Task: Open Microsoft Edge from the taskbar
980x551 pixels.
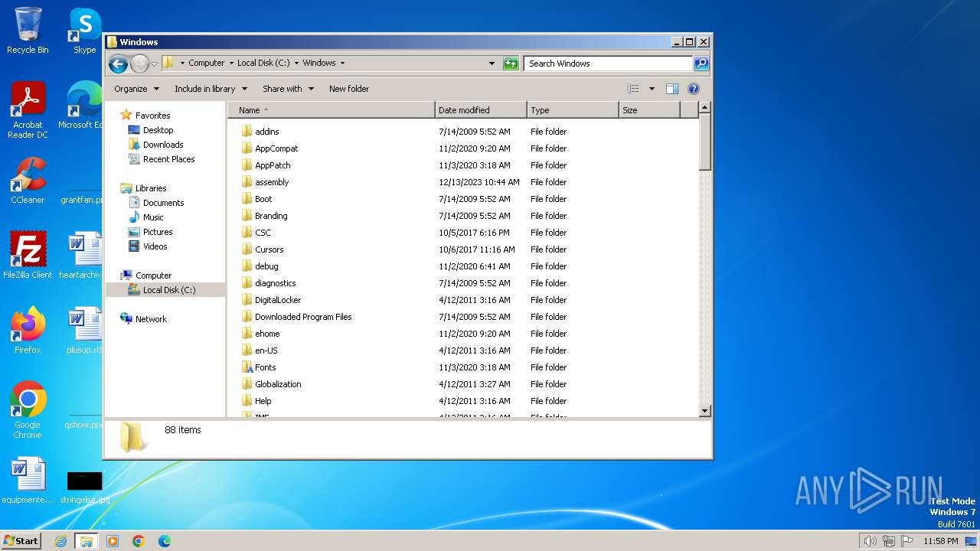Action: tap(165, 541)
